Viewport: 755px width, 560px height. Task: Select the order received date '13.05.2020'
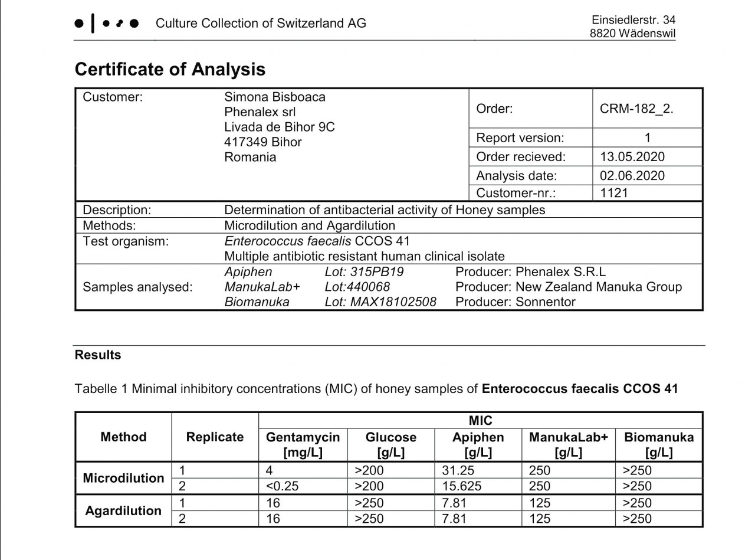pos(632,157)
